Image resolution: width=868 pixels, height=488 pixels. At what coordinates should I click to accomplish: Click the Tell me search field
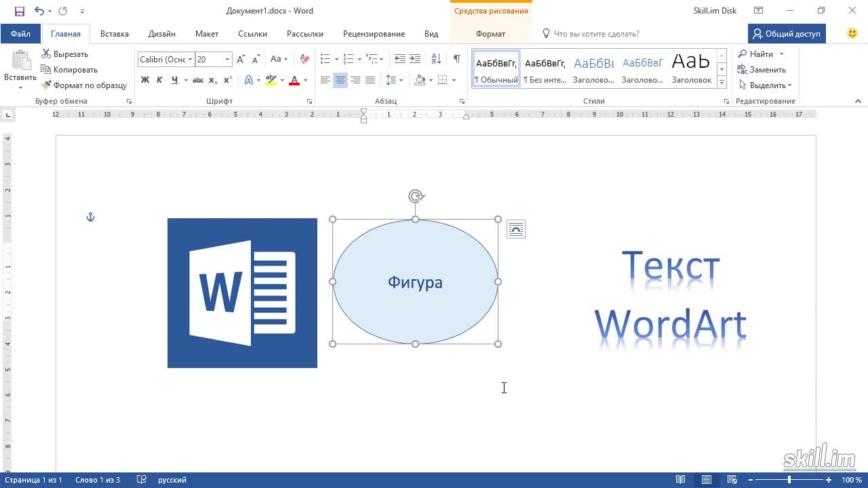point(597,34)
